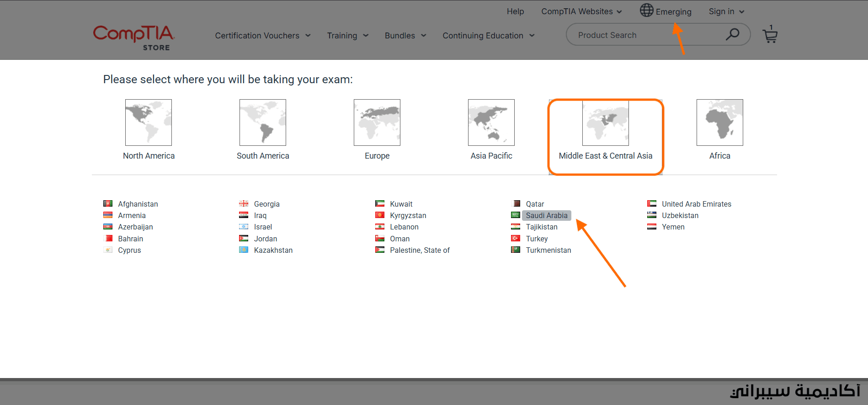868x405 pixels.
Task: Click the Kuwait flag icon
Action: [x=380, y=203]
